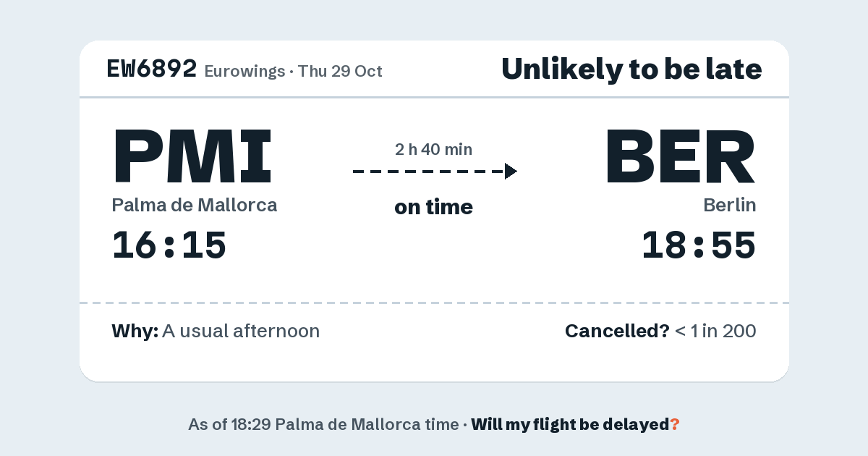Open the Will my flight be delayed link
868x456 pixels.
[x=575, y=425]
